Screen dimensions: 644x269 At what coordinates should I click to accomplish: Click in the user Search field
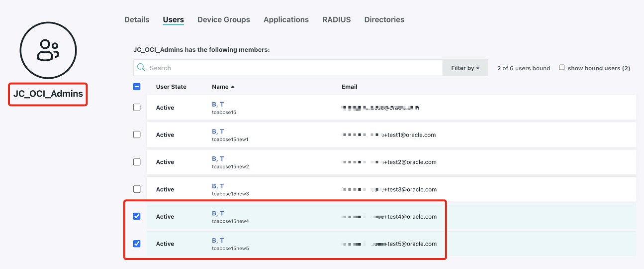point(293,68)
